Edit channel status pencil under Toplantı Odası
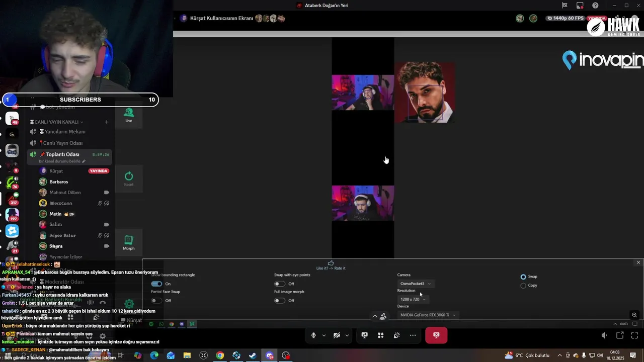Screen dimensions: 644x362 click(x=84, y=161)
